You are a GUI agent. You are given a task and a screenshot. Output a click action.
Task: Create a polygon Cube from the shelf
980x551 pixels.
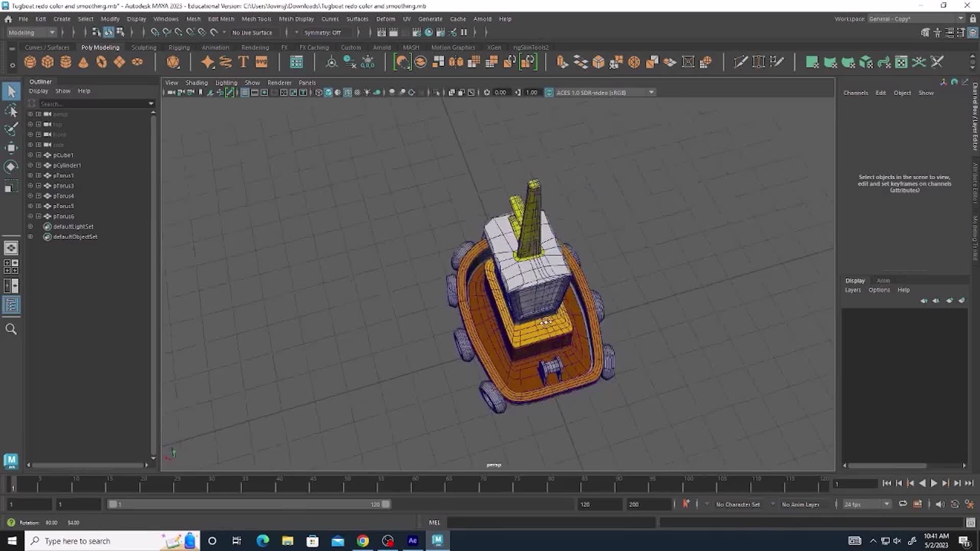(x=47, y=62)
